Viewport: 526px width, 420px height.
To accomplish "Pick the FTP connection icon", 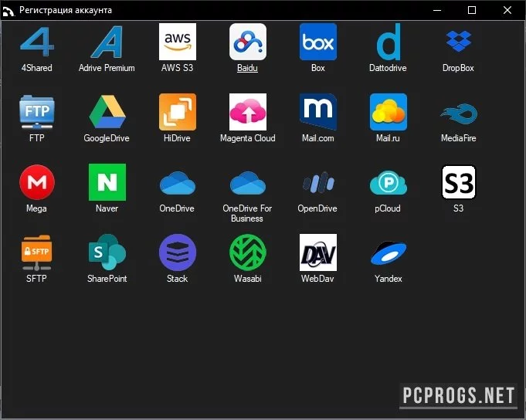I will 37,112.
